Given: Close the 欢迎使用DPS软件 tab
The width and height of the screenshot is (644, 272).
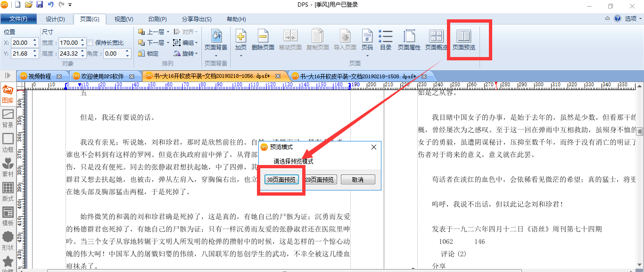Looking at the screenshot, I should coord(132,76).
